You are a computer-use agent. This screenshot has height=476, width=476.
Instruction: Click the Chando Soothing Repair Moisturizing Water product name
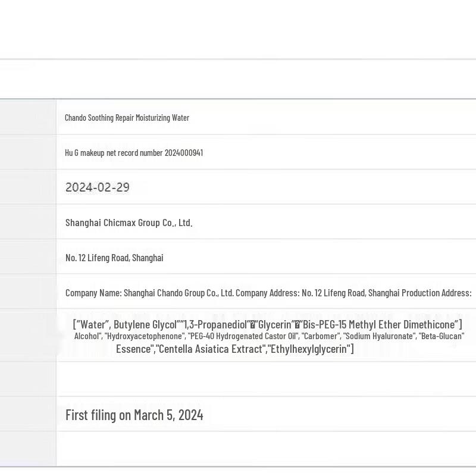[x=127, y=118]
